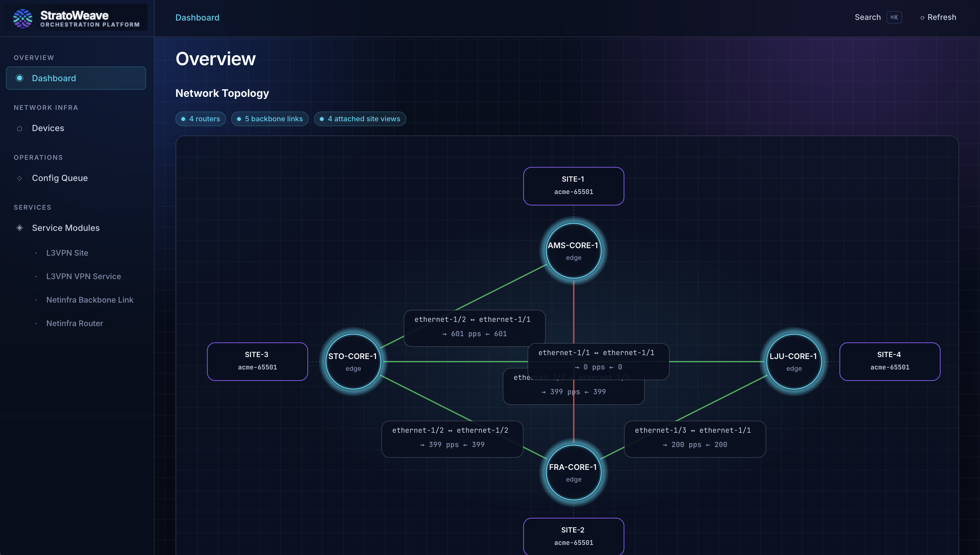The height and width of the screenshot is (555, 980).
Task: Click the 5 backbone links chip
Action: tap(270, 119)
